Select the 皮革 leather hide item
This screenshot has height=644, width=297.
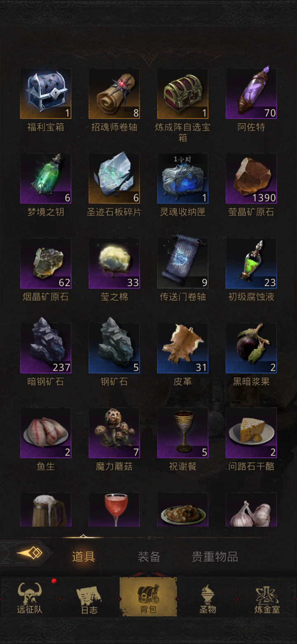pos(183,348)
